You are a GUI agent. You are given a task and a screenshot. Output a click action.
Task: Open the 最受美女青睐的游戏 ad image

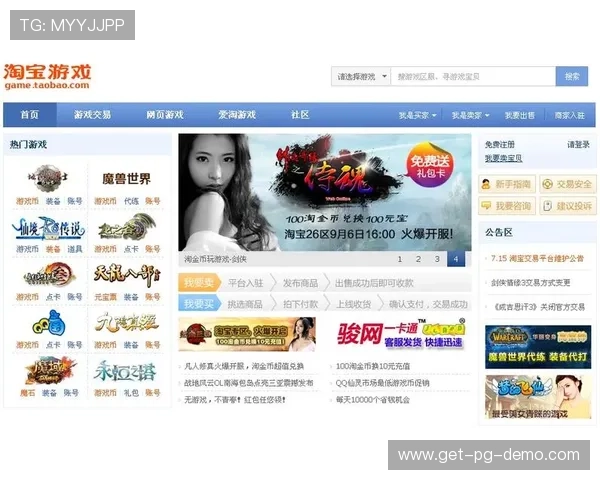pyautogui.click(x=538, y=397)
